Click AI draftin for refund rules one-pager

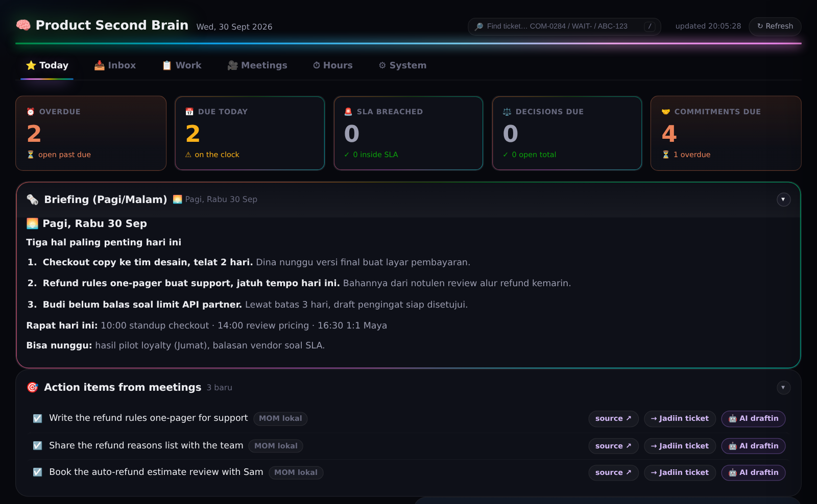[x=753, y=419]
